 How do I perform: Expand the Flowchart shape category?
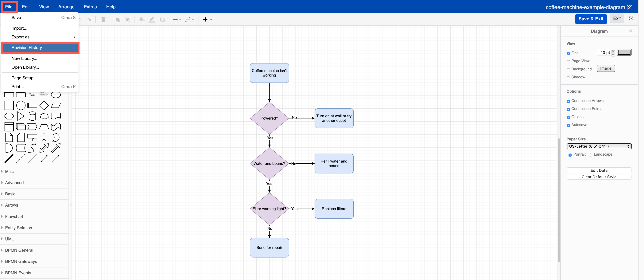click(14, 216)
